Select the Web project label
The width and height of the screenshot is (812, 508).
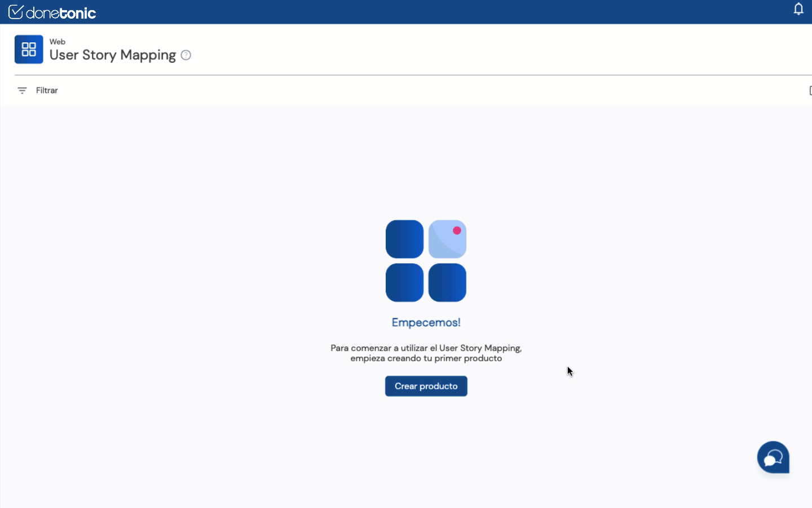click(x=58, y=42)
